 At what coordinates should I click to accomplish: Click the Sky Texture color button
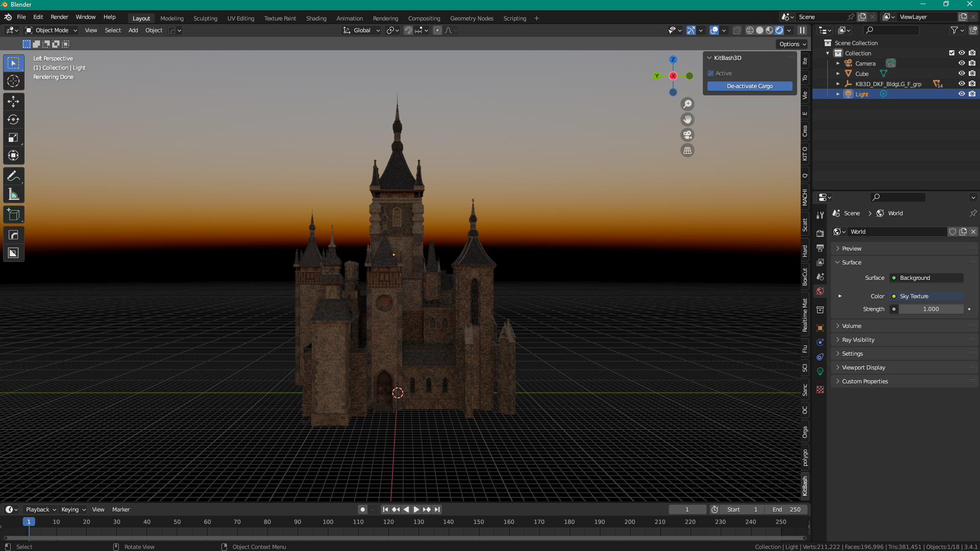coord(926,296)
